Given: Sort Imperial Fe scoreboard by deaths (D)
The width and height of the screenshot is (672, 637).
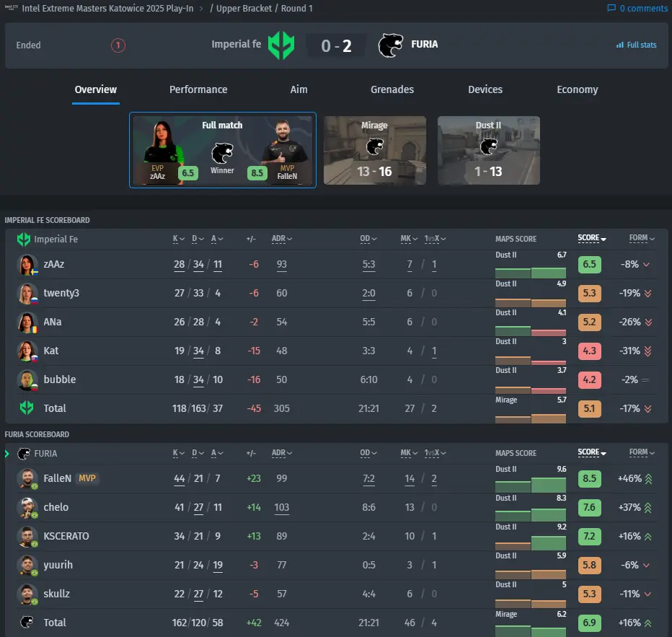Looking at the screenshot, I should pos(198,239).
